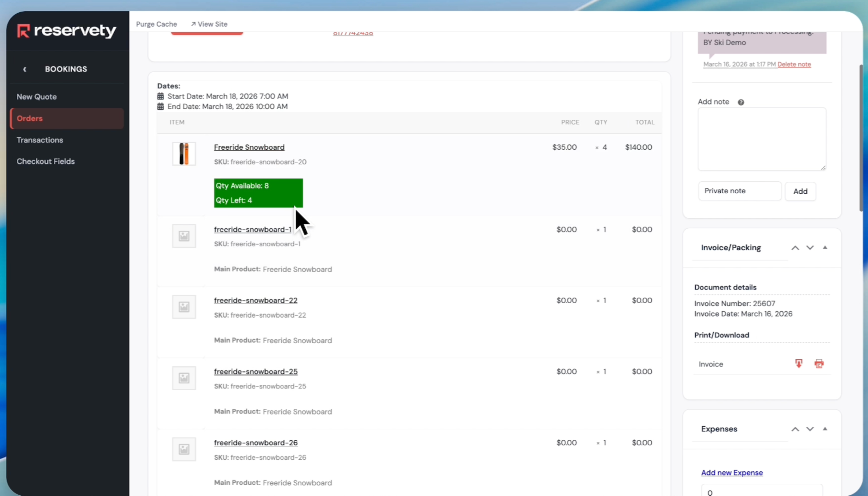Move Invoice/Packing panel up
868x496 pixels.
[795, 248]
